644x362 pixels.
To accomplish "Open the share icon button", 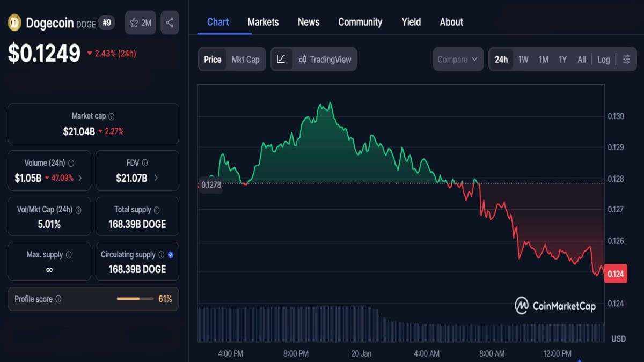I will (x=170, y=23).
